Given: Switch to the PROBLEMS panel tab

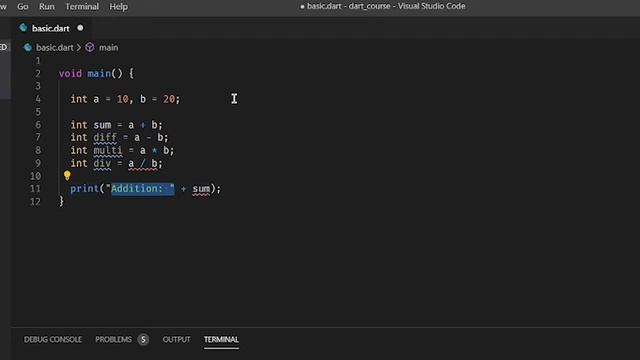Looking at the screenshot, I should click(113, 340).
